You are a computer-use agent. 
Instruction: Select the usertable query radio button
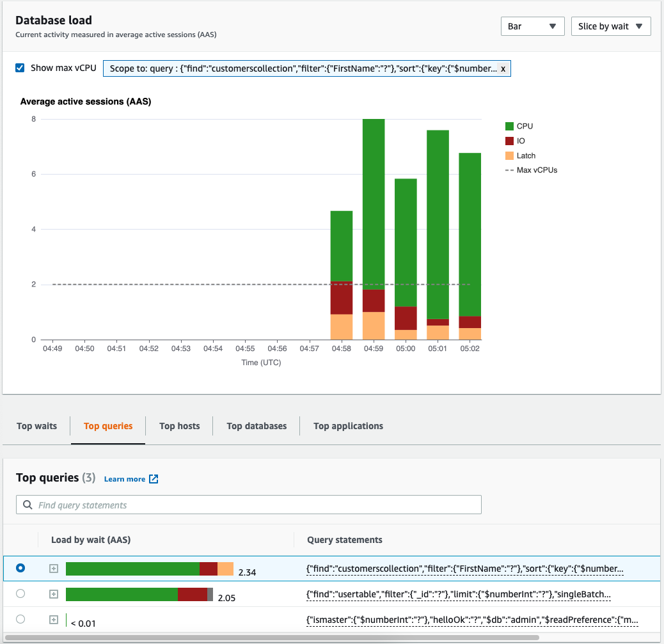[20, 593]
